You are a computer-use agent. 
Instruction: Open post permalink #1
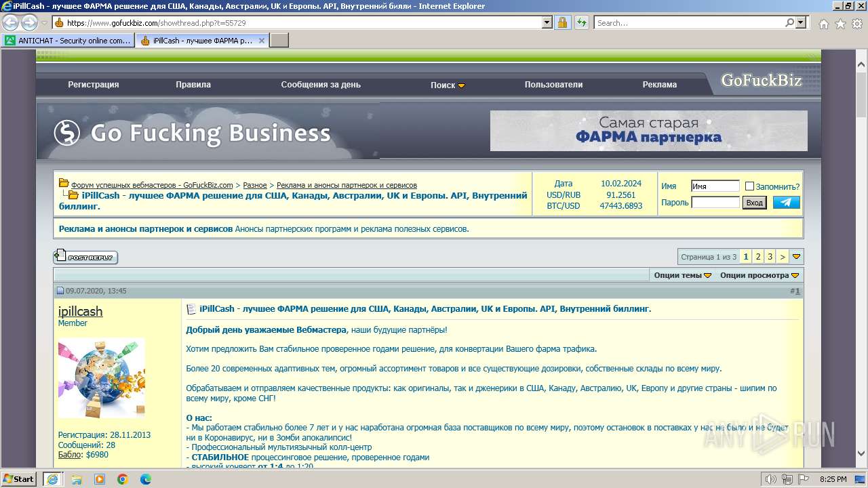click(x=797, y=291)
